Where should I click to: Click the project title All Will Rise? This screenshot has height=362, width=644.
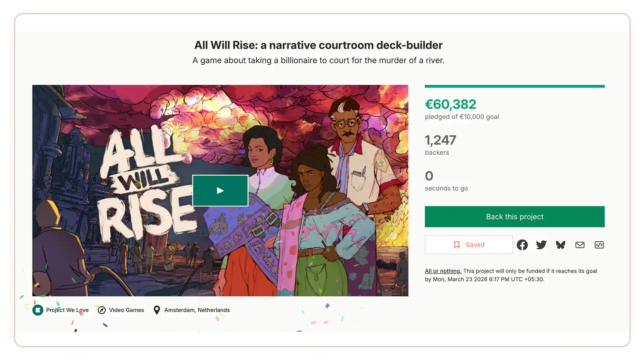tap(318, 45)
